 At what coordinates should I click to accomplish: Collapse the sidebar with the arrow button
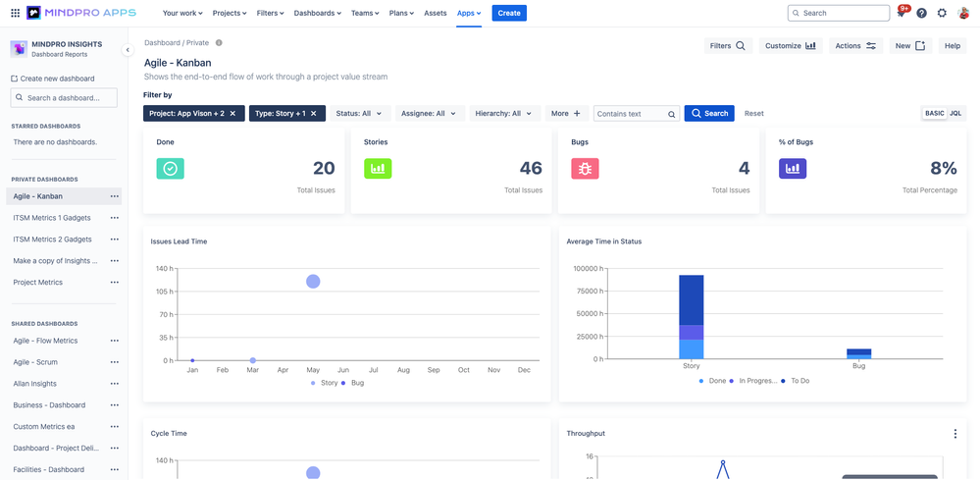coord(128,50)
